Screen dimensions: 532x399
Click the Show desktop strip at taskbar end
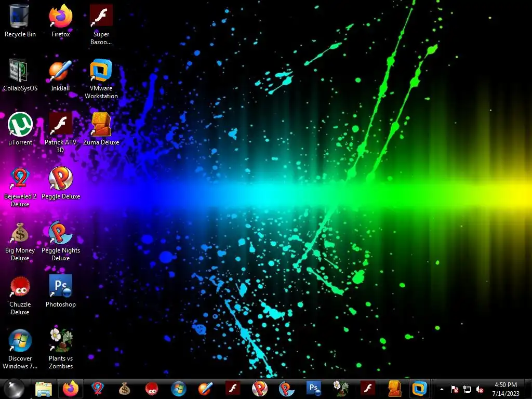click(528, 389)
